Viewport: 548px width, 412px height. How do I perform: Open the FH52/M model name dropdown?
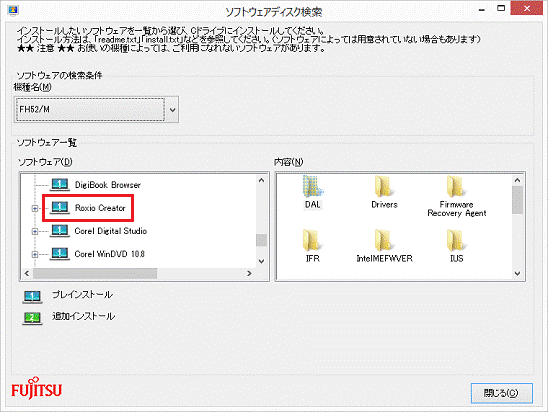click(x=172, y=110)
